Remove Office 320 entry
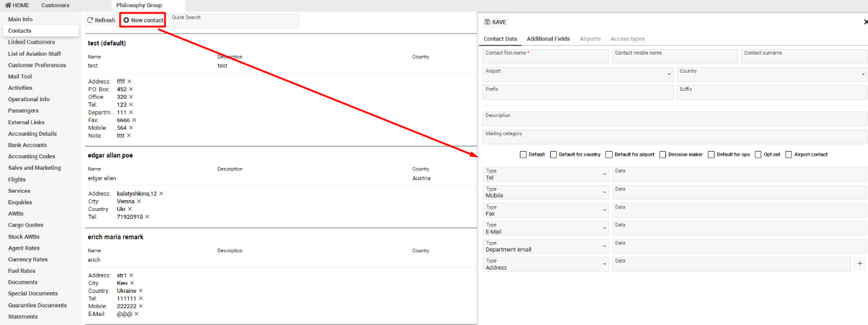Viewport: 868px width, 325px height. tap(131, 97)
